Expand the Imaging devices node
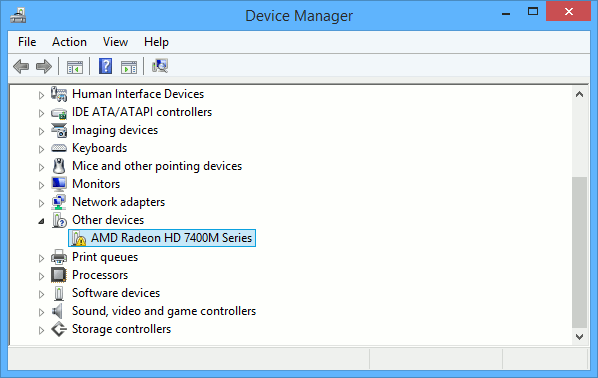 pyautogui.click(x=41, y=131)
